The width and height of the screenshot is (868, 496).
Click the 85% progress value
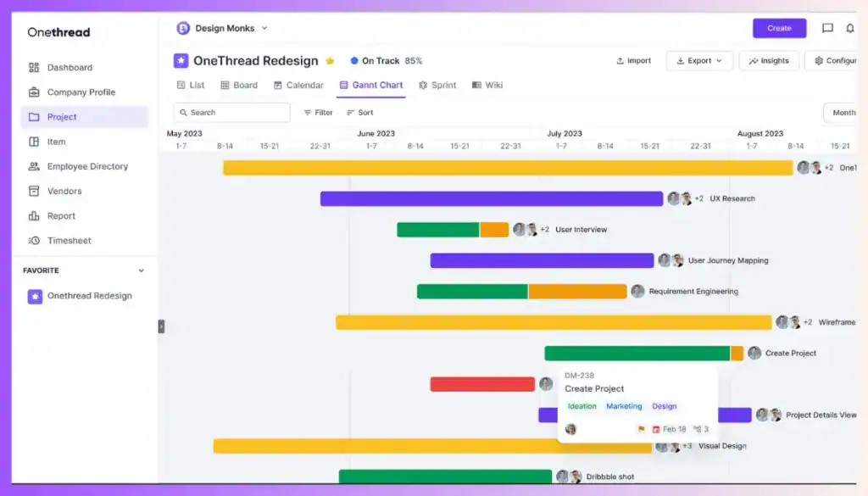point(414,61)
